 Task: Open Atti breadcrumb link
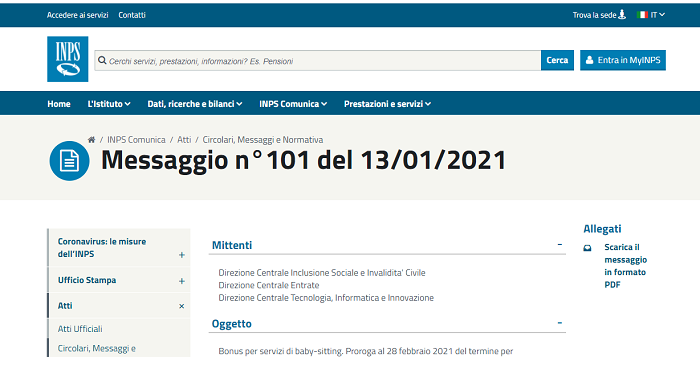(x=184, y=140)
